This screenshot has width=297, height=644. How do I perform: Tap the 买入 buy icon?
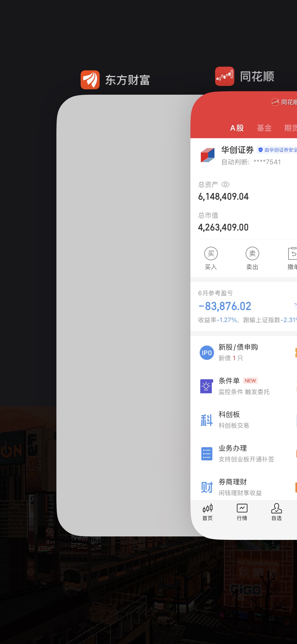[211, 254]
